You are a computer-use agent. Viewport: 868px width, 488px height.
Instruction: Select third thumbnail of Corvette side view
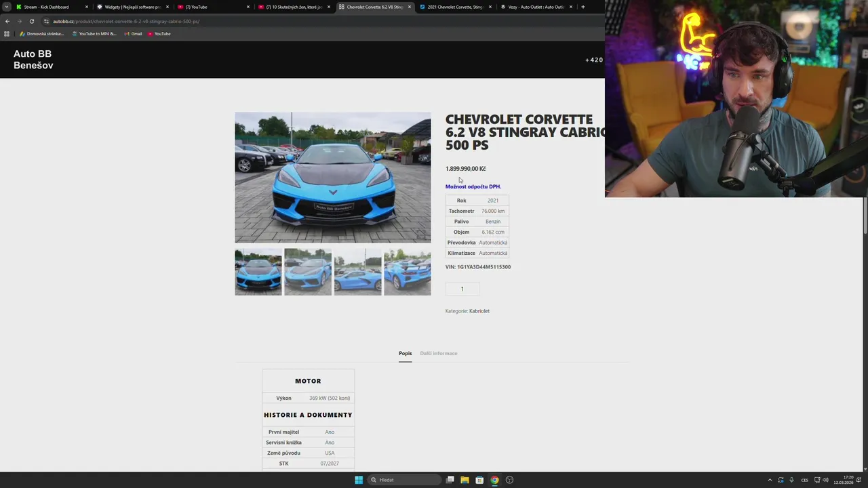[357, 272]
